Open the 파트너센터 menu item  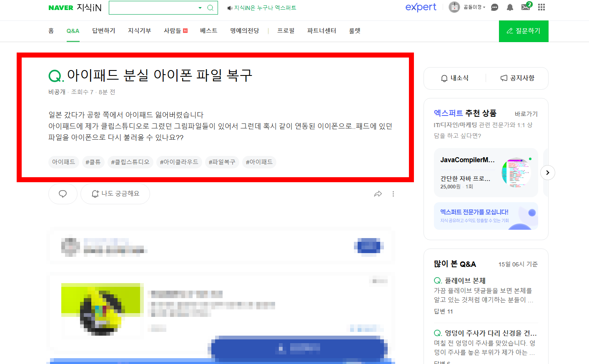tap(322, 31)
